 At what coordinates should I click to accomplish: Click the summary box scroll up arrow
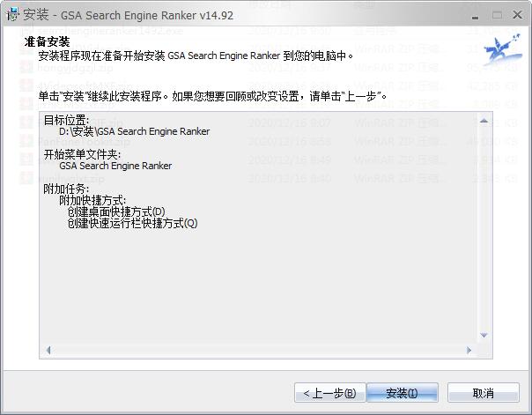click(x=484, y=121)
